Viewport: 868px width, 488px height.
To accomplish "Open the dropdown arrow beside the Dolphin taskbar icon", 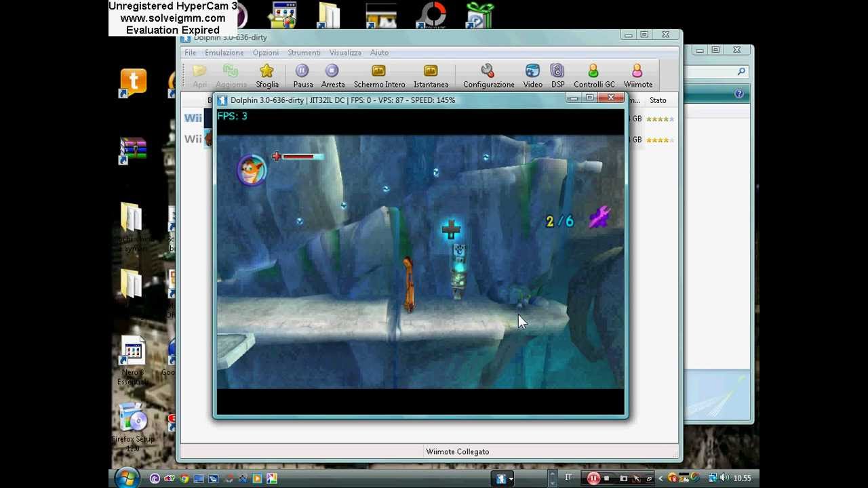I will (511, 479).
